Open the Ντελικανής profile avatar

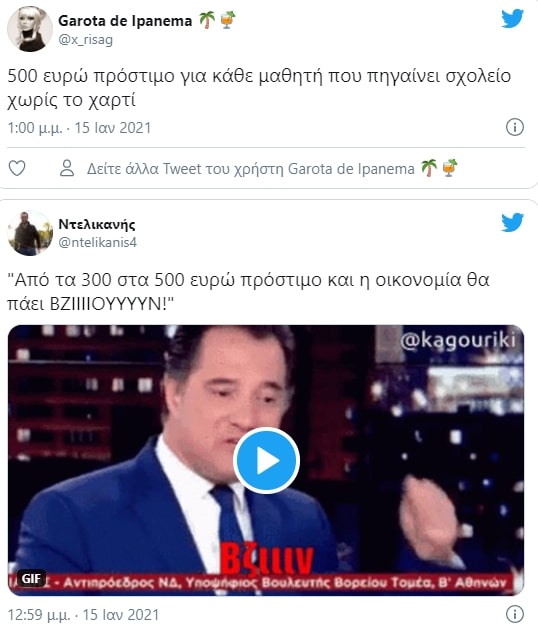point(30,233)
